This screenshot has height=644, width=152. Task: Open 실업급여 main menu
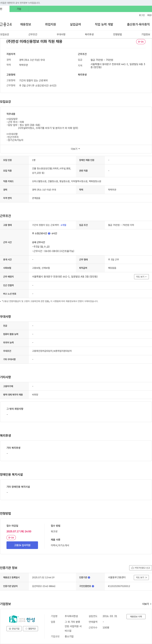[75, 24]
